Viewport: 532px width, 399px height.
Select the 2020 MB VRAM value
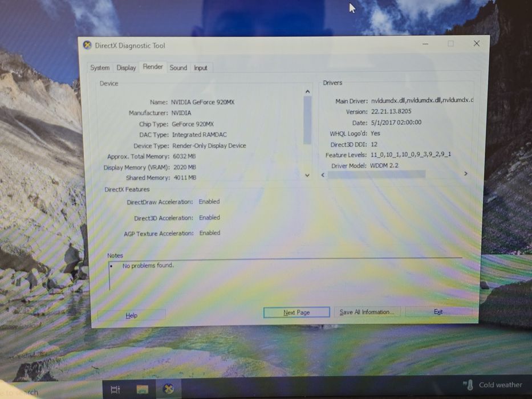tap(185, 167)
